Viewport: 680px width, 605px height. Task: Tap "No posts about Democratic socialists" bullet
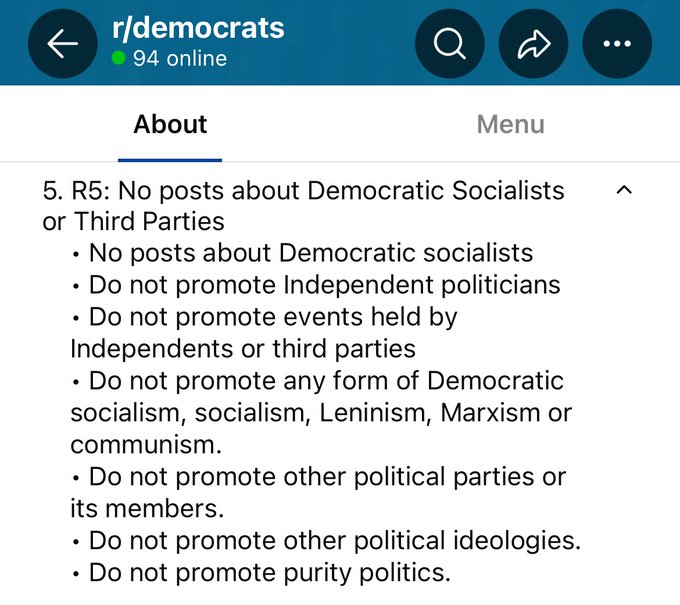tap(310, 253)
